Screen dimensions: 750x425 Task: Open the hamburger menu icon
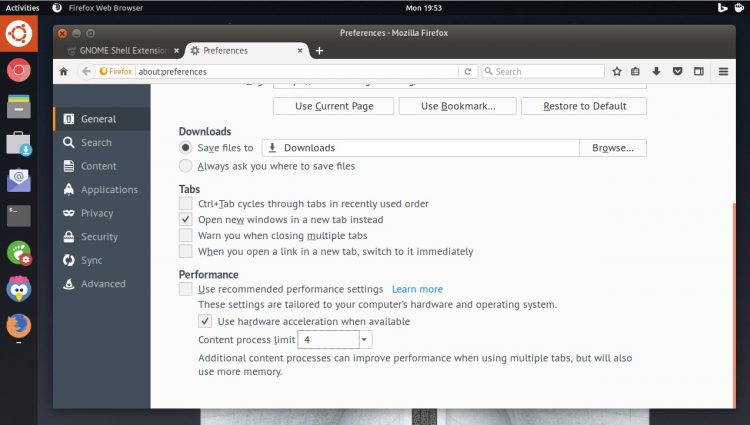tap(723, 71)
